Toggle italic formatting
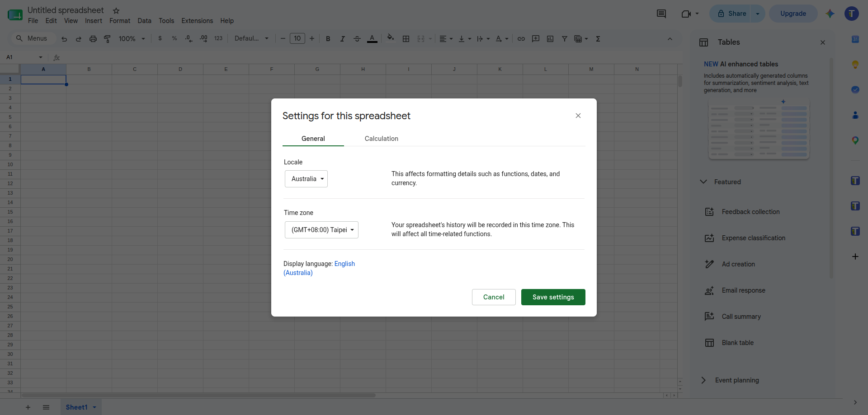The width and height of the screenshot is (868, 415). [x=343, y=39]
